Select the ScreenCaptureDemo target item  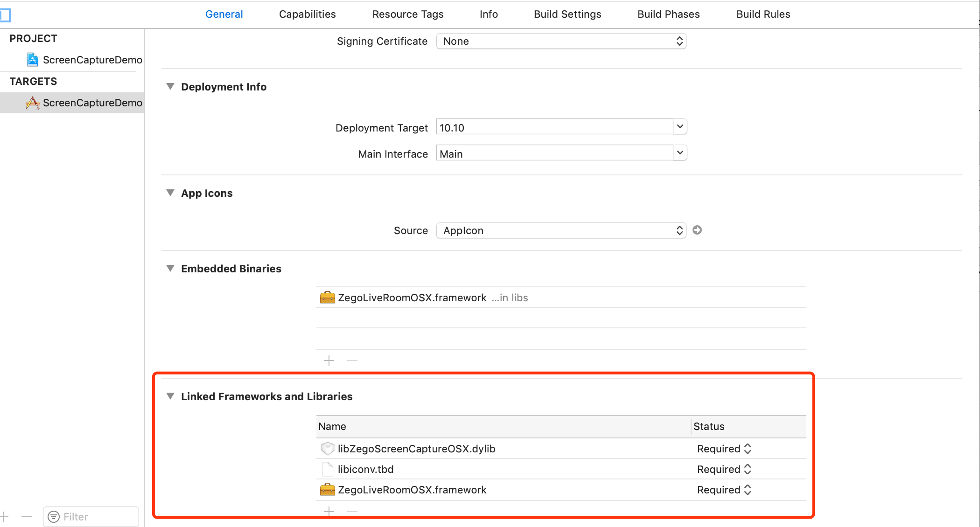point(72,103)
